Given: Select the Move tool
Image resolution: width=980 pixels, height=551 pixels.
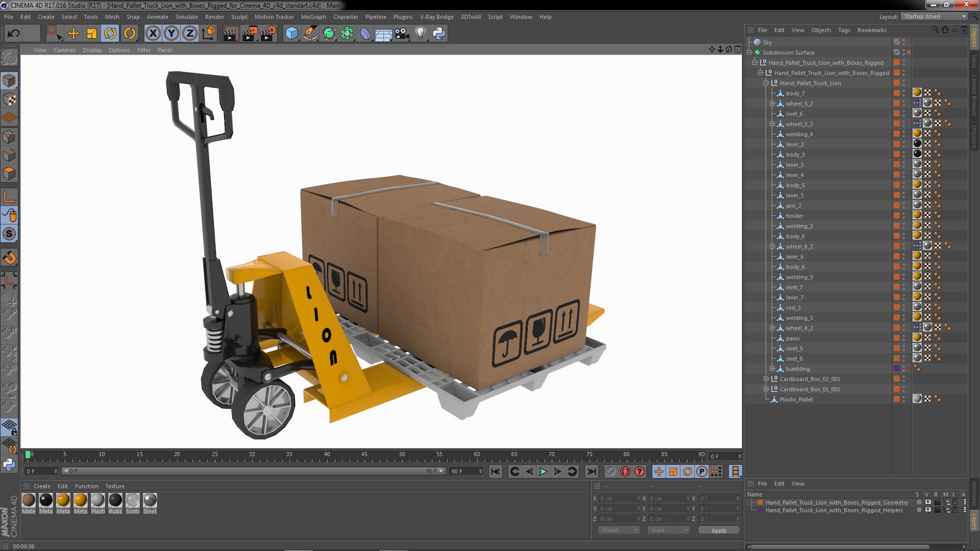Looking at the screenshot, I should 73,34.
